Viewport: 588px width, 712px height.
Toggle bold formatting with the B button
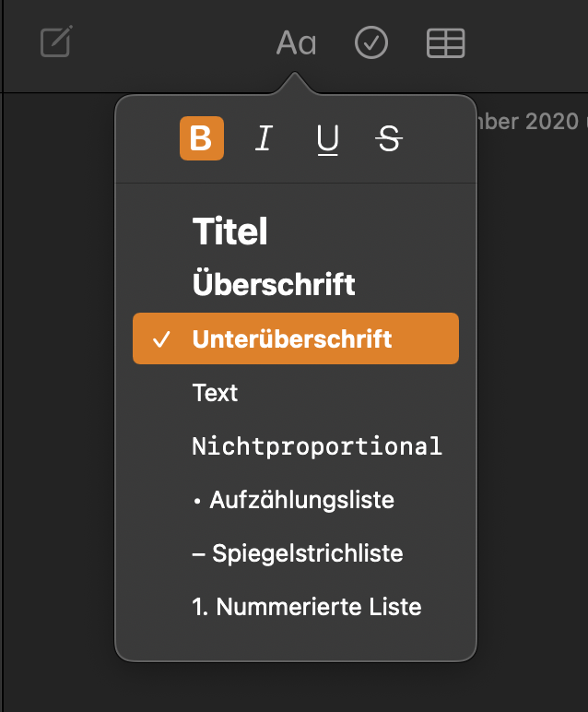pos(202,138)
